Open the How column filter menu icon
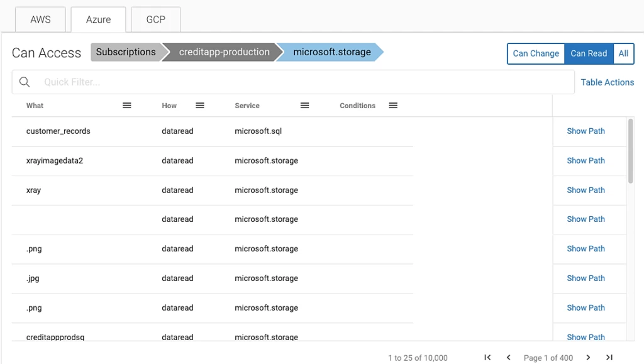 (x=200, y=105)
